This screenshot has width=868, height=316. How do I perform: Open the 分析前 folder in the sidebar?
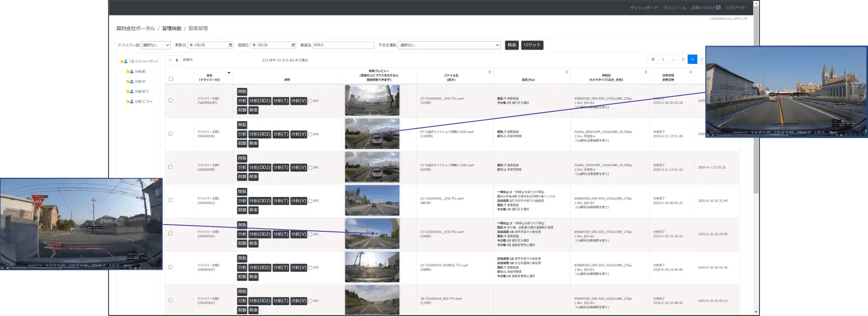click(140, 72)
